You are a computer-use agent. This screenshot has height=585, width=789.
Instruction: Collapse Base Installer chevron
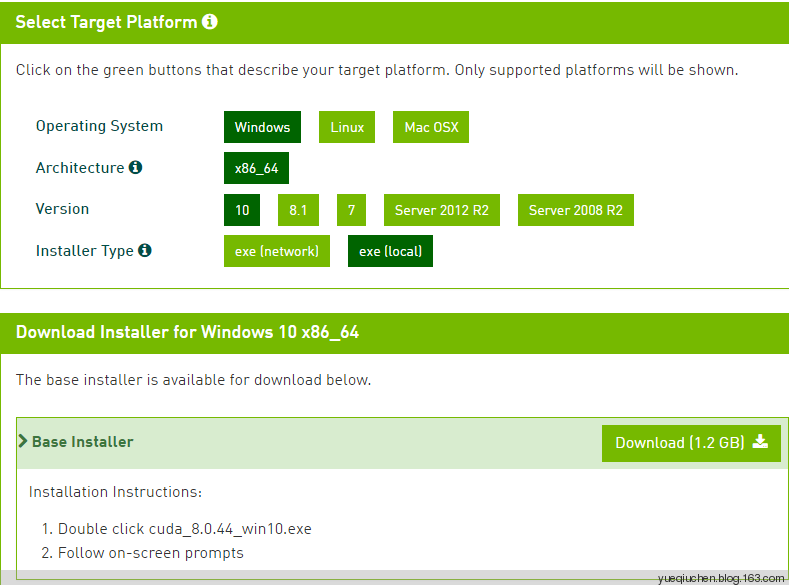coord(23,441)
